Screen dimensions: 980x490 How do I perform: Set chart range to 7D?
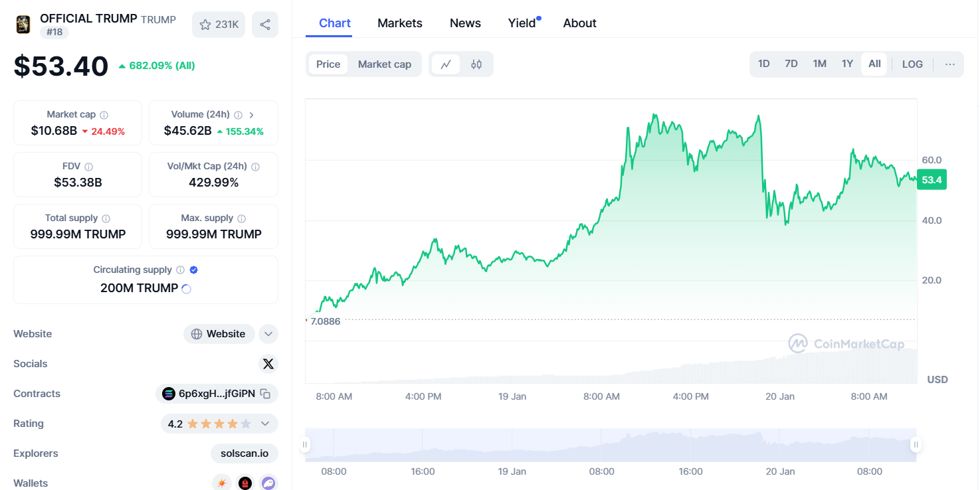click(x=791, y=64)
